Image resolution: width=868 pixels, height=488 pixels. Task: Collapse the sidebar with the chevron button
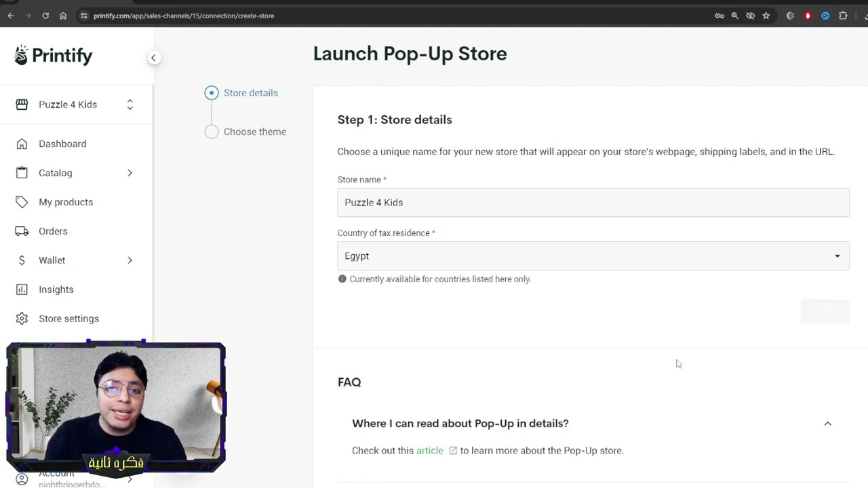click(153, 58)
